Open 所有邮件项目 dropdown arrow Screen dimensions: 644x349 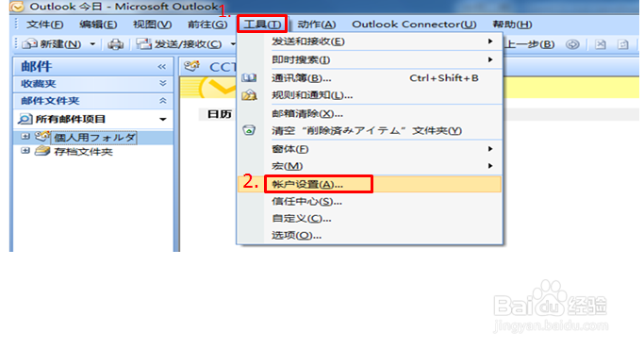pyautogui.click(x=162, y=119)
